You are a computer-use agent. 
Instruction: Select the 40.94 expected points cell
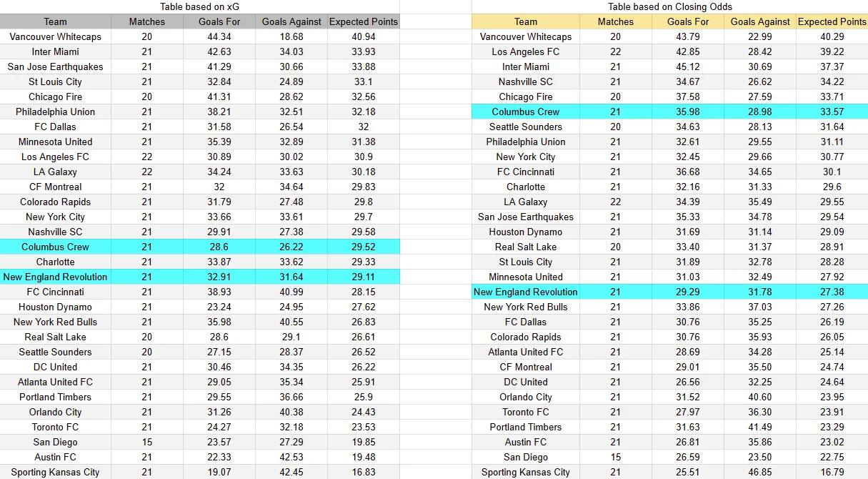[364, 36]
